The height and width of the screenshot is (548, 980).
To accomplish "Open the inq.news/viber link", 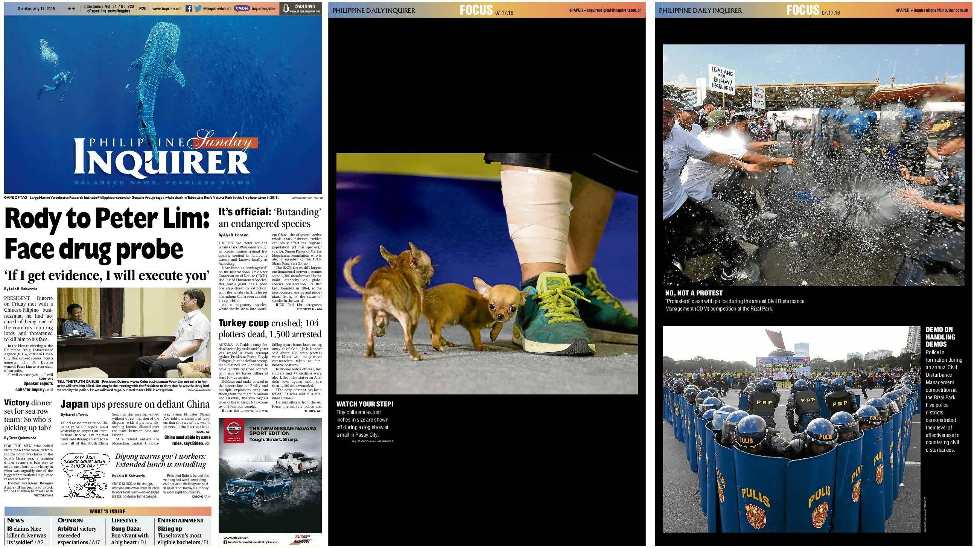I will click(265, 8).
